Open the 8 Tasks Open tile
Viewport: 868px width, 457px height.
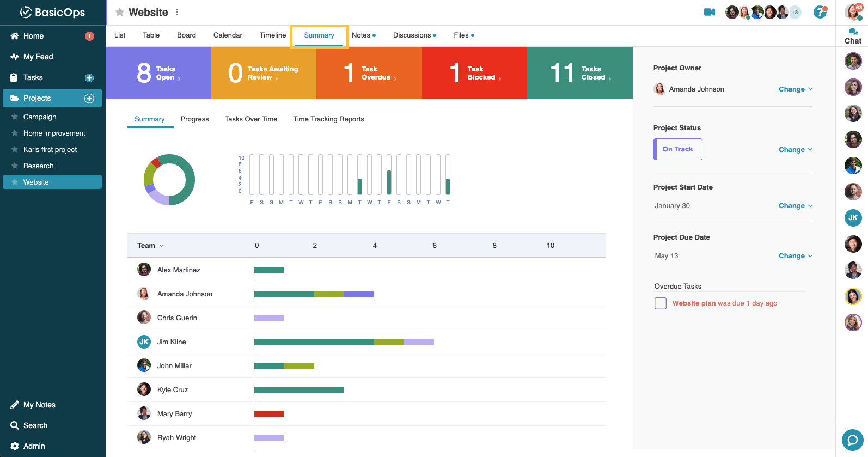point(158,73)
